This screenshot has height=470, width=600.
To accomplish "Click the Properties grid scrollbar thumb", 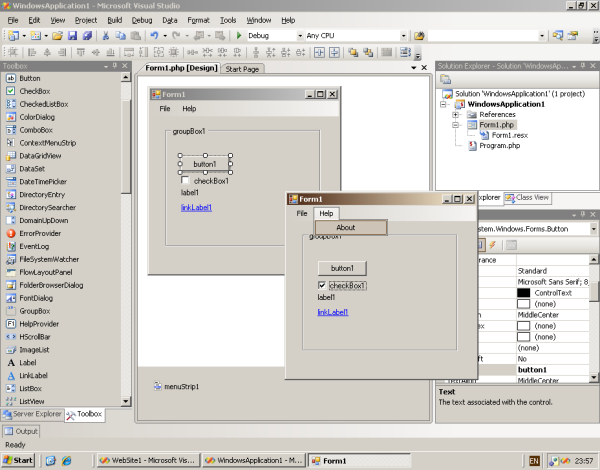I will [x=593, y=292].
